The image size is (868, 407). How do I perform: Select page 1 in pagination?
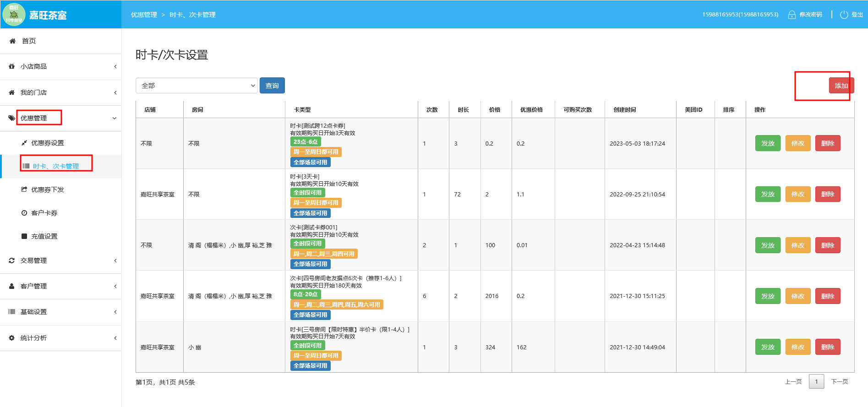tap(816, 382)
